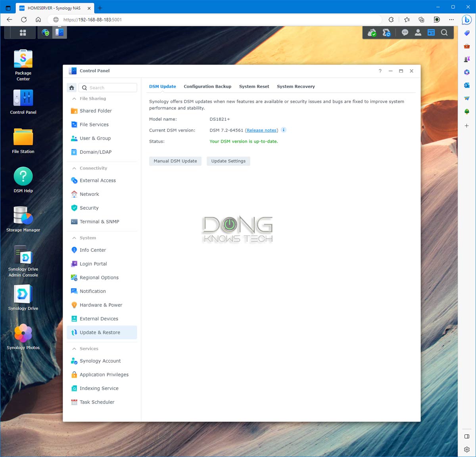Open the Release notes link

[262, 130]
